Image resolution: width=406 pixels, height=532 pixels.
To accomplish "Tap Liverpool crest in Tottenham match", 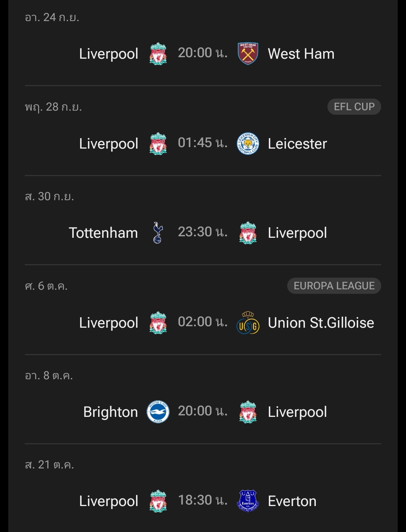I will click(248, 233).
